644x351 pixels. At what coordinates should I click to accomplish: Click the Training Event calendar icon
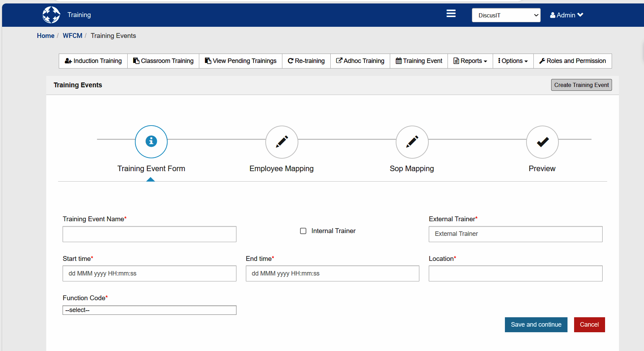(x=398, y=61)
